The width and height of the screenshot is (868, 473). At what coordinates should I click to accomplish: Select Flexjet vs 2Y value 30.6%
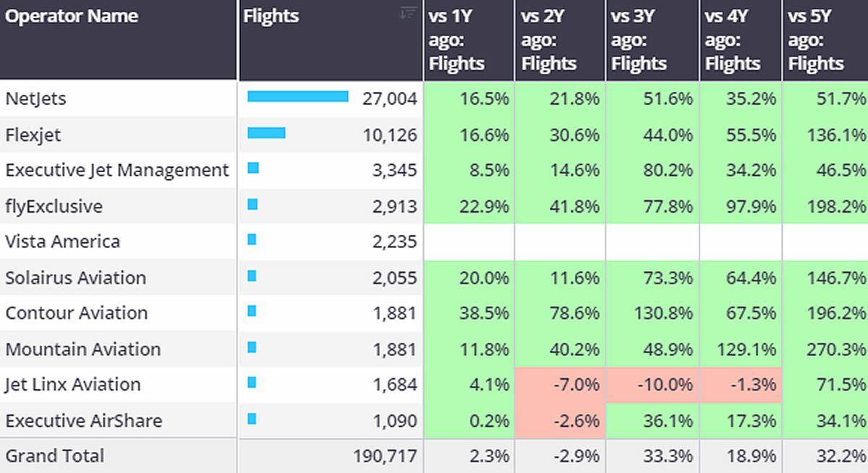coord(575,135)
